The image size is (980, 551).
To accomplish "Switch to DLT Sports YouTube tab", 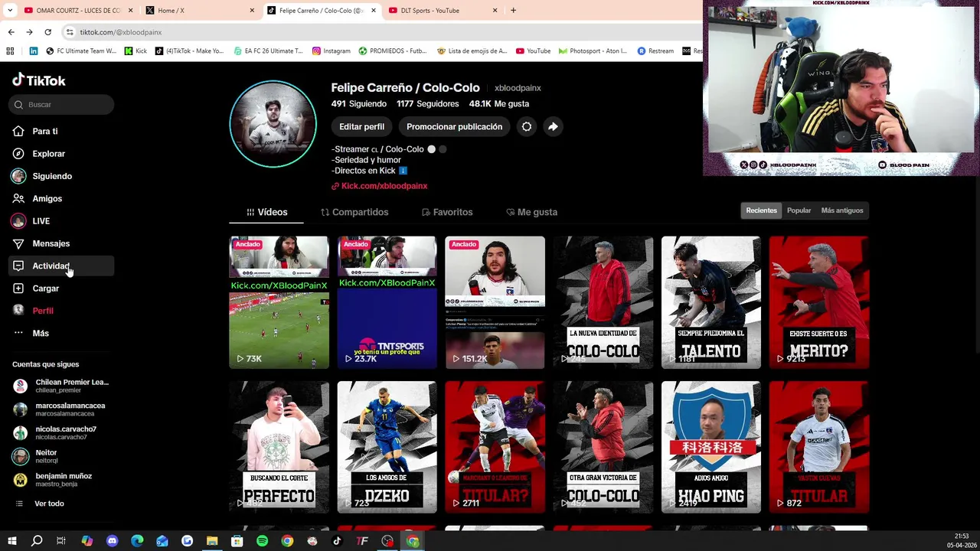I will (x=443, y=11).
